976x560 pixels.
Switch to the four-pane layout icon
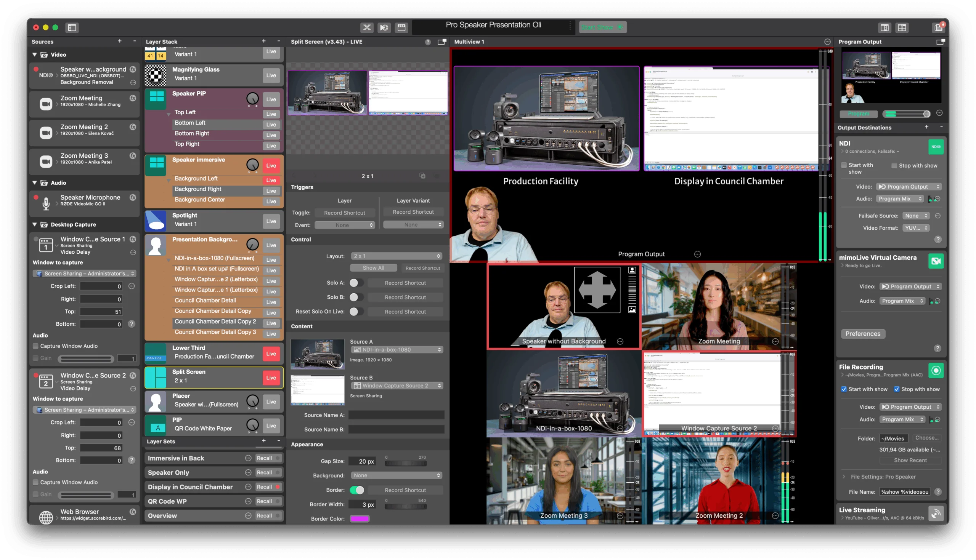pyautogui.click(x=902, y=27)
